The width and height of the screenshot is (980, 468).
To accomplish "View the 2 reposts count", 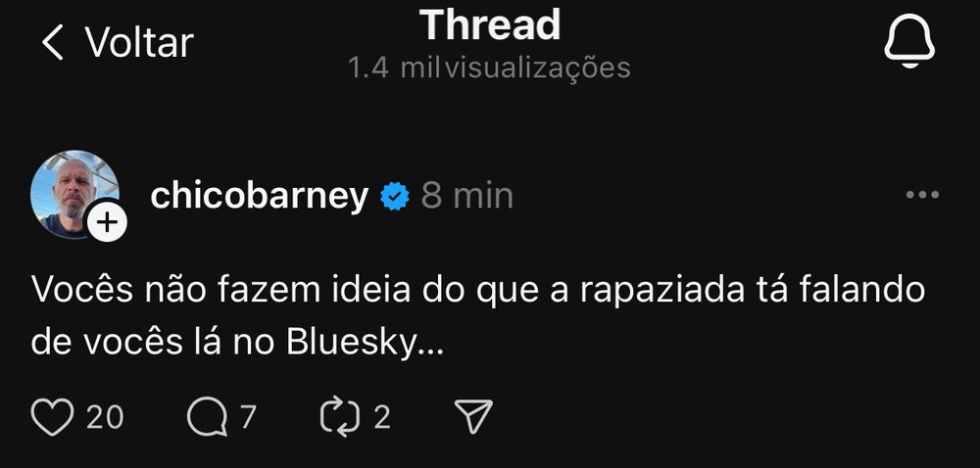I will tap(382, 417).
